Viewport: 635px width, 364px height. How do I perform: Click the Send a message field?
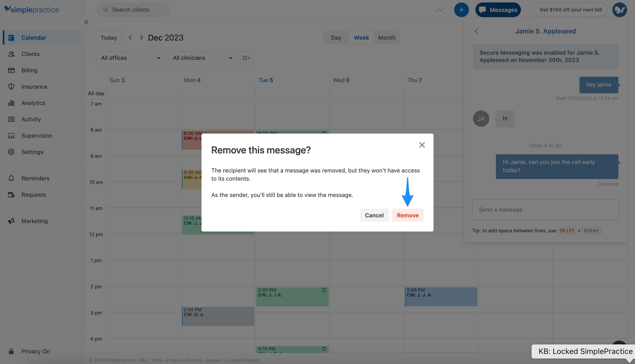tap(545, 209)
